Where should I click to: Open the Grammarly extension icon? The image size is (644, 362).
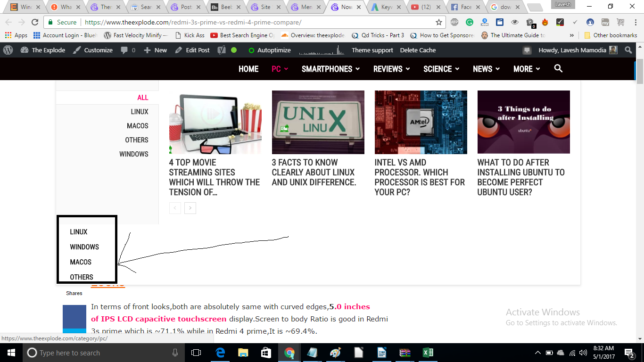pyautogui.click(x=470, y=22)
